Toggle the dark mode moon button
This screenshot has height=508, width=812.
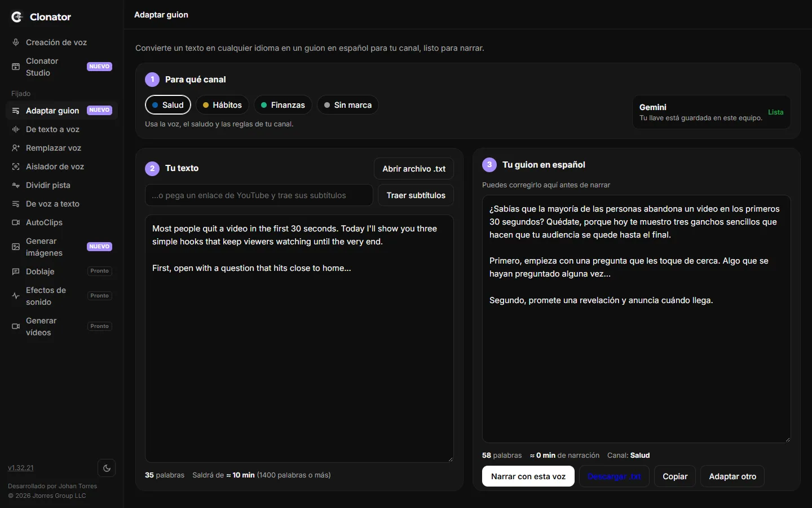click(x=107, y=468)
